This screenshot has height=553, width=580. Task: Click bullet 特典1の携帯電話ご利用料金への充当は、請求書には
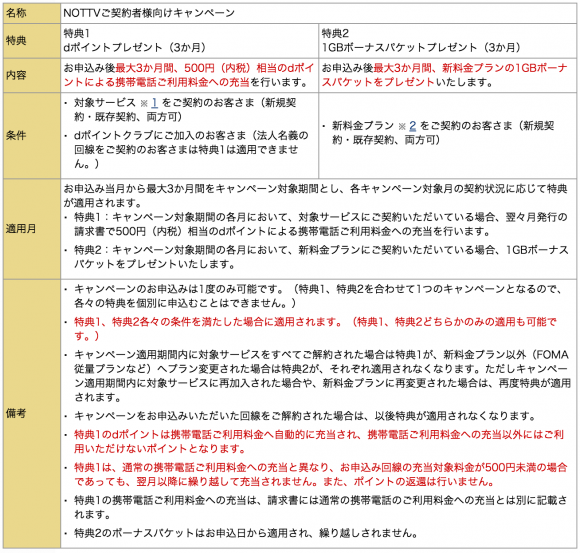320,508
